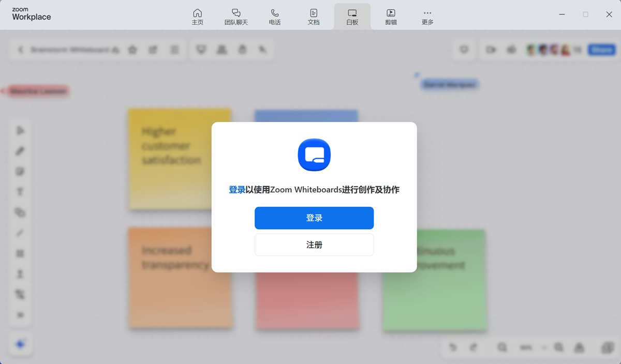Select the arrow selection tool at sidebar top
The height and width of the screenshot is (364, 621).
(20, 130)
